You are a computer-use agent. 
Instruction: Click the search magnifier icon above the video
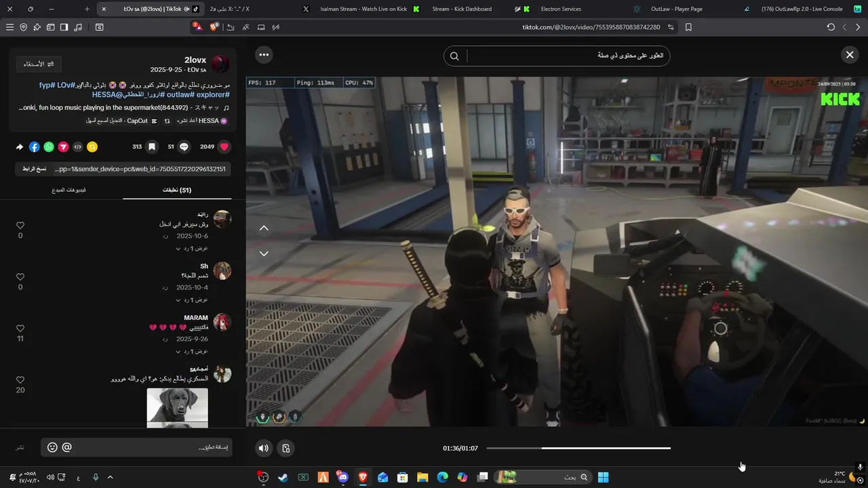(454, 56)
